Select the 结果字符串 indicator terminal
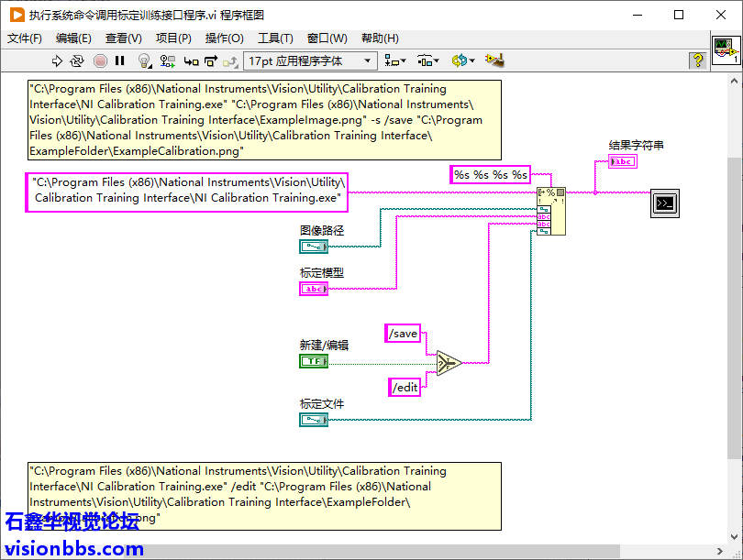Screen dimensions: 743x560 point(623,161)
